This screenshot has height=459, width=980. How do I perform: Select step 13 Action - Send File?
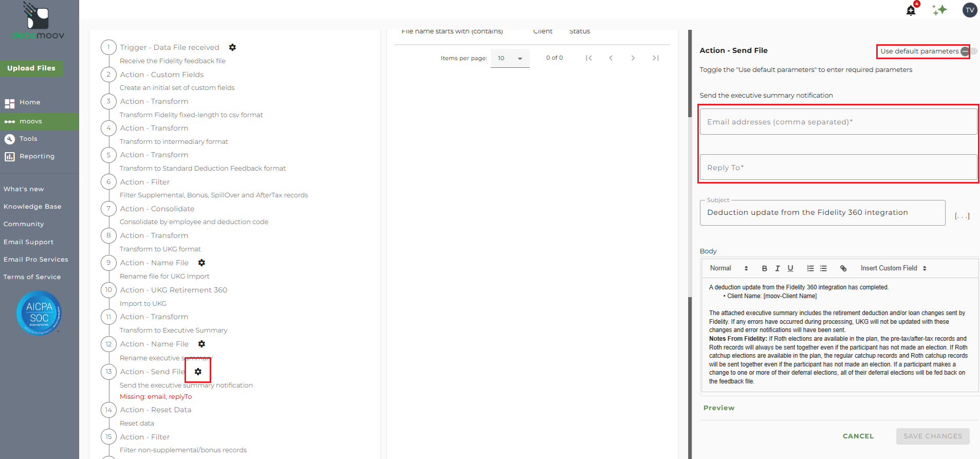(152, 372)
